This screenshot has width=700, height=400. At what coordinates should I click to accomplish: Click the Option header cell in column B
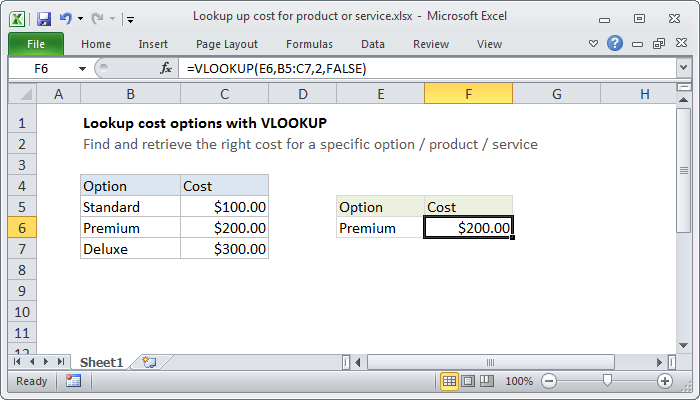130,186
